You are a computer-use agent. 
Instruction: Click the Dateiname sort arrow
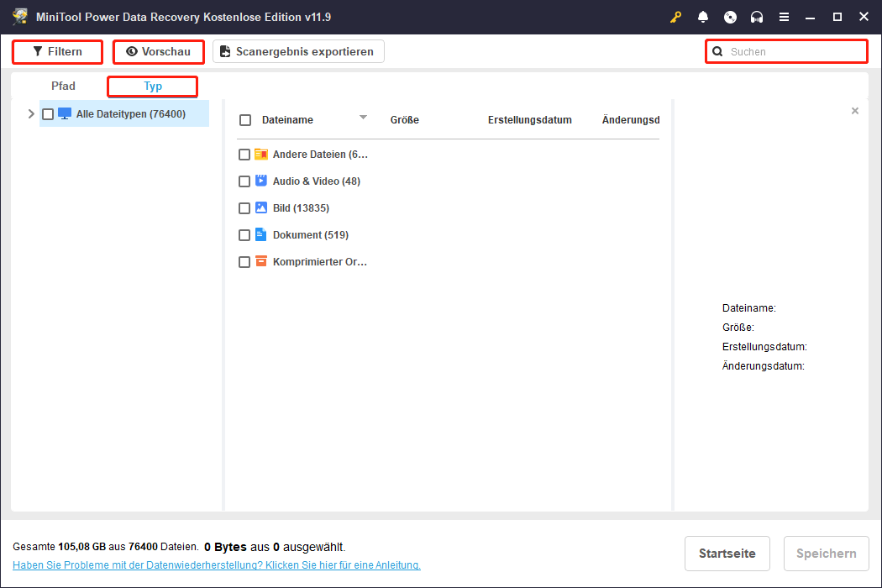point(363,117)
